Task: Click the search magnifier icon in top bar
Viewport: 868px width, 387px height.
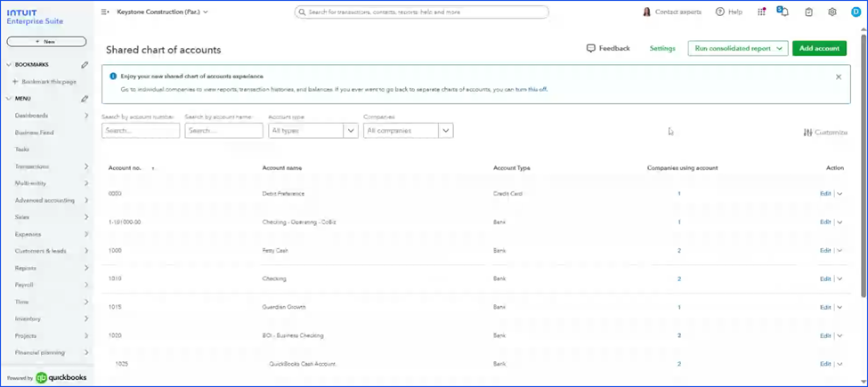Action: pyautogui.click(x=302, y=12)
